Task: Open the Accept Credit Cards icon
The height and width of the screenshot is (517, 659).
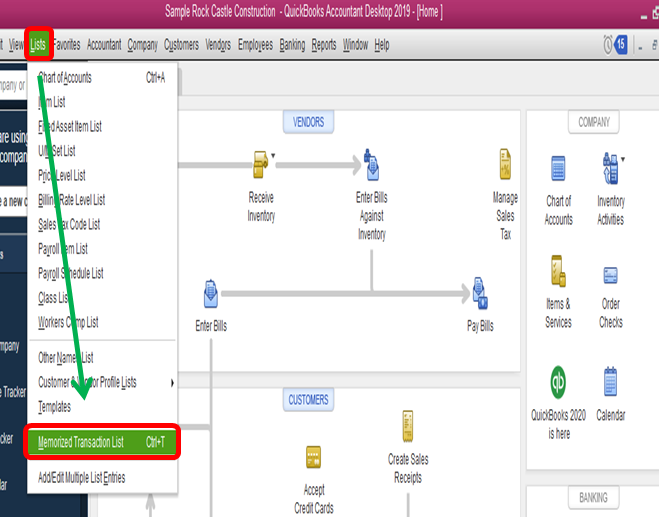Action: click(x=314, y=457)
